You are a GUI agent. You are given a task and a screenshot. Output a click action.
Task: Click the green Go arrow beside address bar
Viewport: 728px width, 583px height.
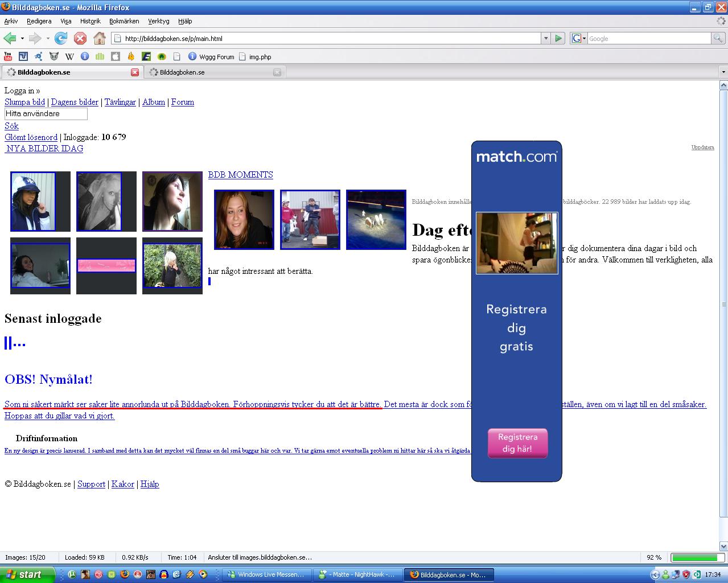click(558, 38)
